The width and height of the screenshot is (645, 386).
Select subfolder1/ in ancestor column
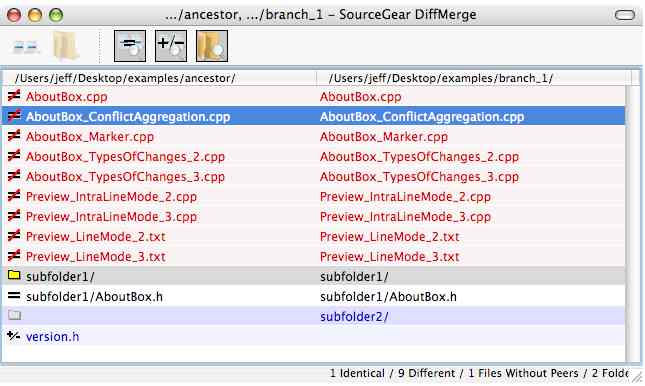pyautogui.click(x=60, y=277)
